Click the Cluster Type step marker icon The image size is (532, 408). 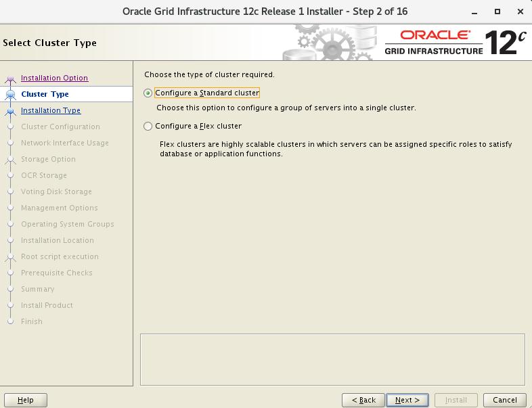pyautogui.click(x=10, y=95)
